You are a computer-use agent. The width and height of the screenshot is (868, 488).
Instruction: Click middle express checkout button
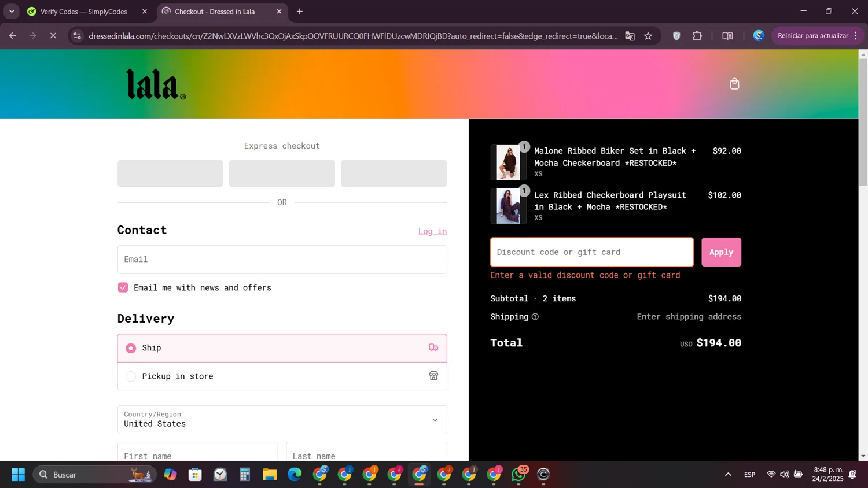click(282, 173)
